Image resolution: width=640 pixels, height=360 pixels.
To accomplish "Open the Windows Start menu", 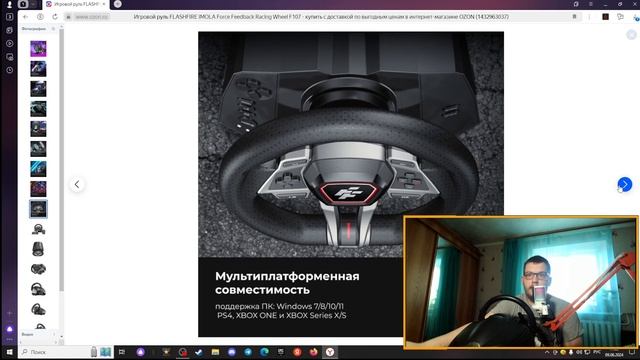I will [x=9, y=352].
